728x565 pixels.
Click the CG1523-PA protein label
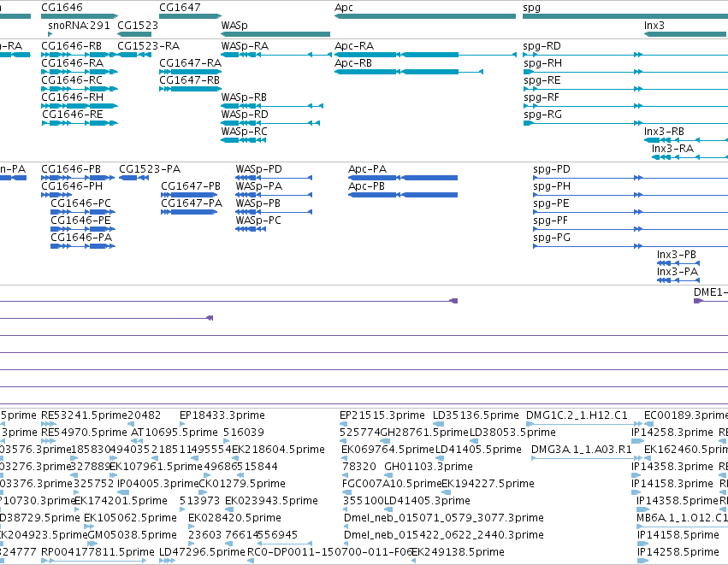[x=150, y=169]
